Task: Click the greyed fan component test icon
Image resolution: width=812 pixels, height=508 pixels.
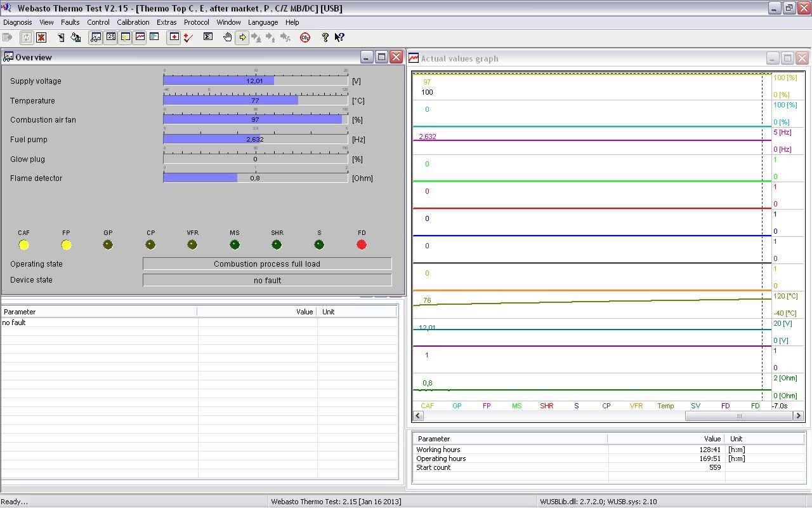Action: click(x=285, y=37)
